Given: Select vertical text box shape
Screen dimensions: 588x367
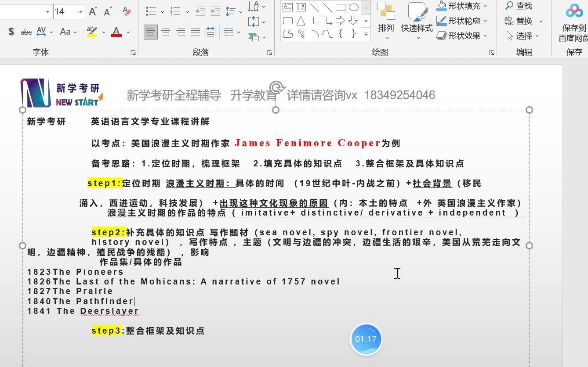Looking at the screenshot, I should [x=301, y=7].
